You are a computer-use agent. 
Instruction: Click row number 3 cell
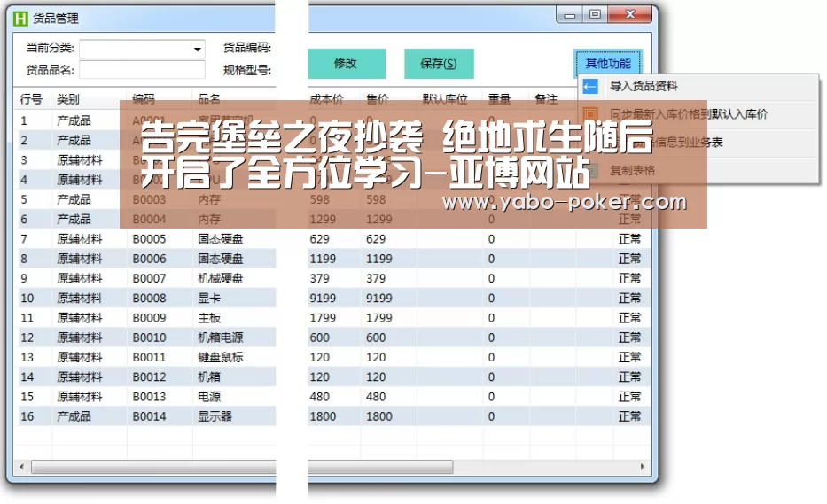pyautogui.click(x=24, y=160)
